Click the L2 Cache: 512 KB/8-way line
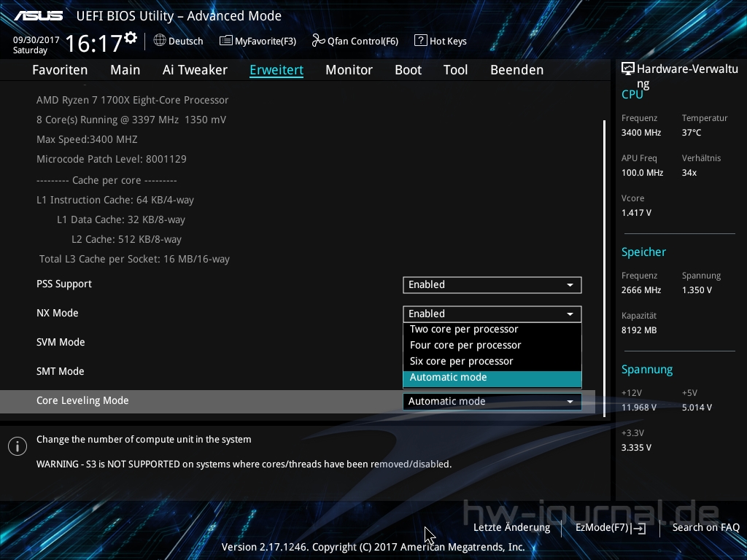Screen dimensions: 747x560 [126, 239]
